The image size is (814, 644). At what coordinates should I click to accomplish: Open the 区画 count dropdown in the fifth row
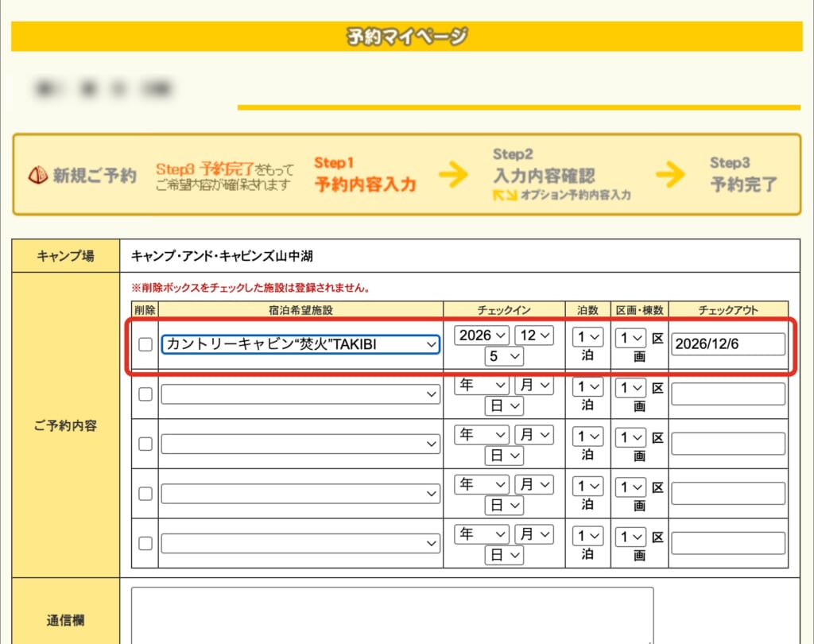coord(630,537)
